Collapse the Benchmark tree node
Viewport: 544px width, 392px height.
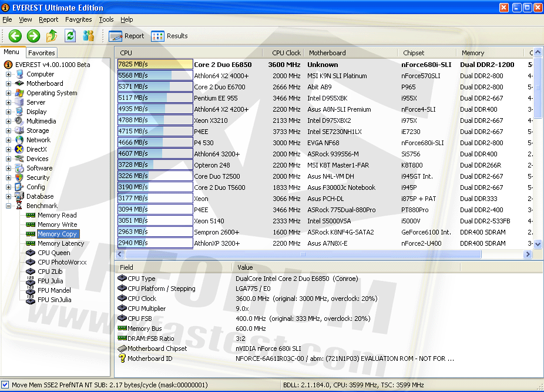(8, 206)
